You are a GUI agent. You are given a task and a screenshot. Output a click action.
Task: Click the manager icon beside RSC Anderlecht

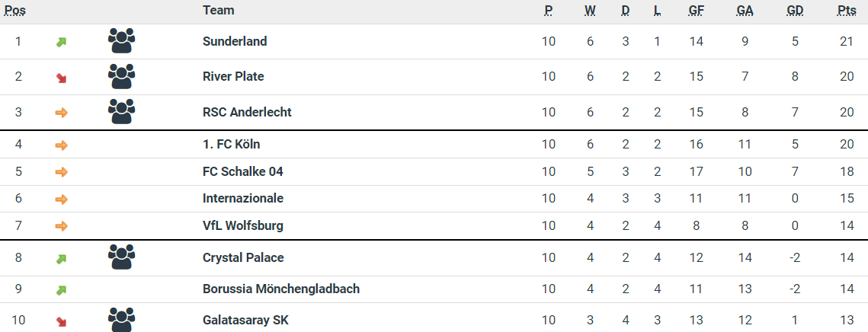(121, 112)
